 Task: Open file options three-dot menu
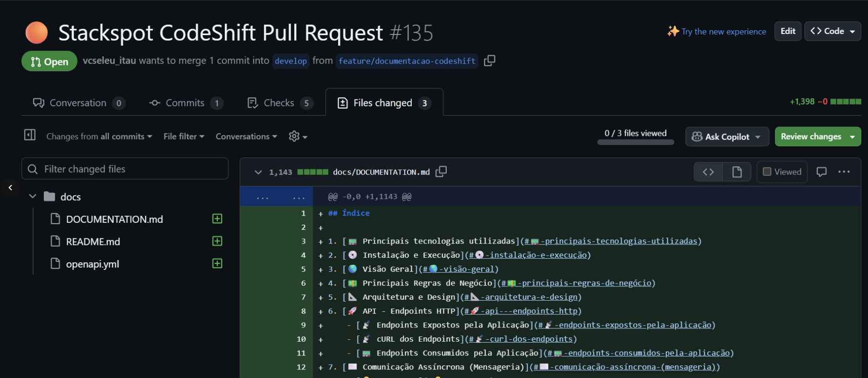(844, 172)
